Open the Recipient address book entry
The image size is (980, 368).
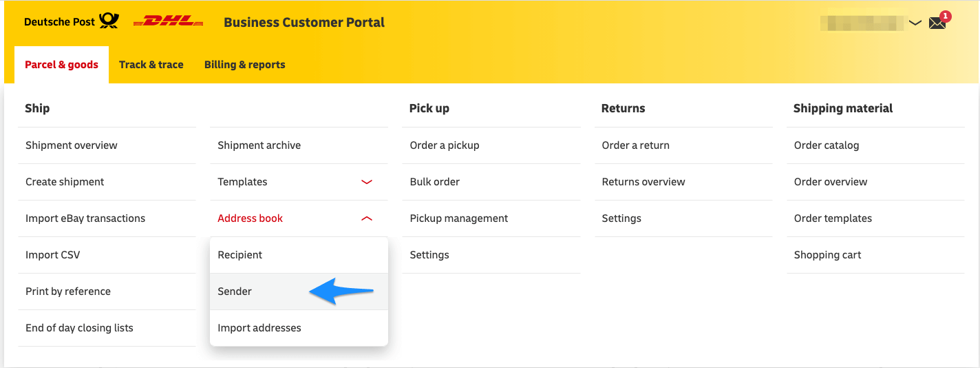pos(299,255)
